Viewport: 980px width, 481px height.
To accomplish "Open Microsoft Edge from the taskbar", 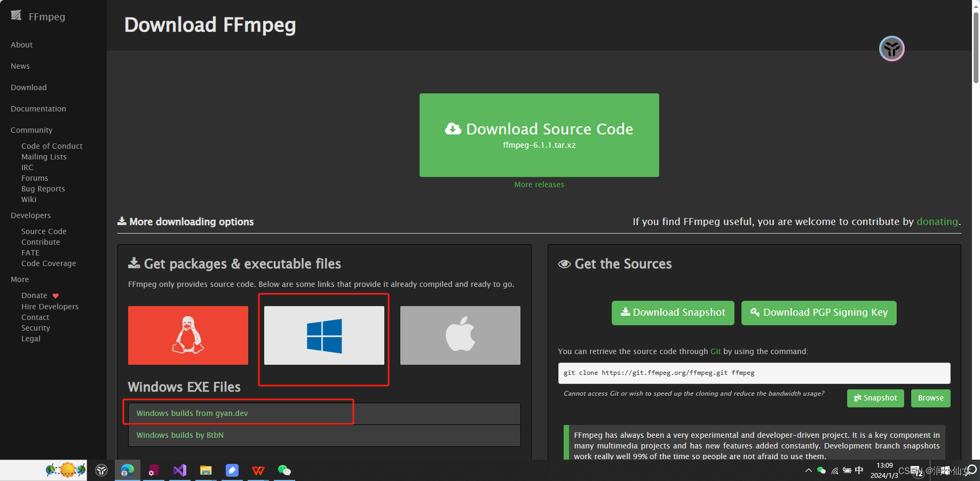I will pos(128,470).
